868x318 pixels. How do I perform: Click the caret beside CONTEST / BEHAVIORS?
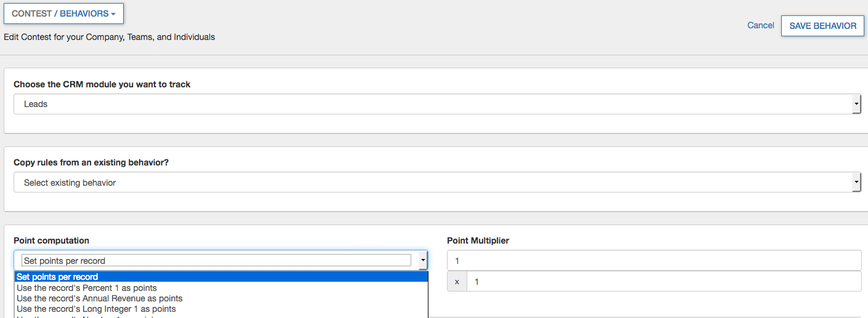pos(113,14)
